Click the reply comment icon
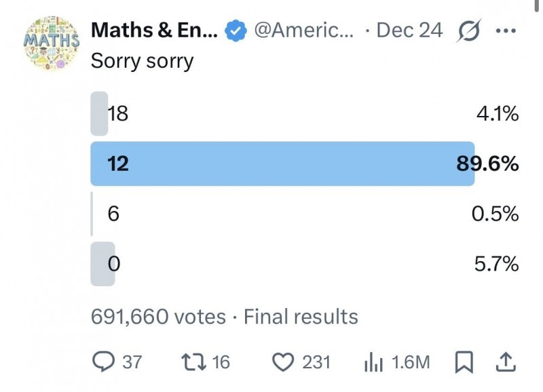 pos(102,362)
